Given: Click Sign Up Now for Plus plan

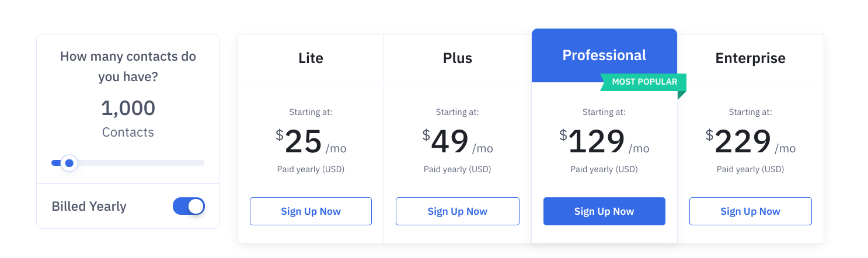Looking at the screenshot, I should coord(457,211).
